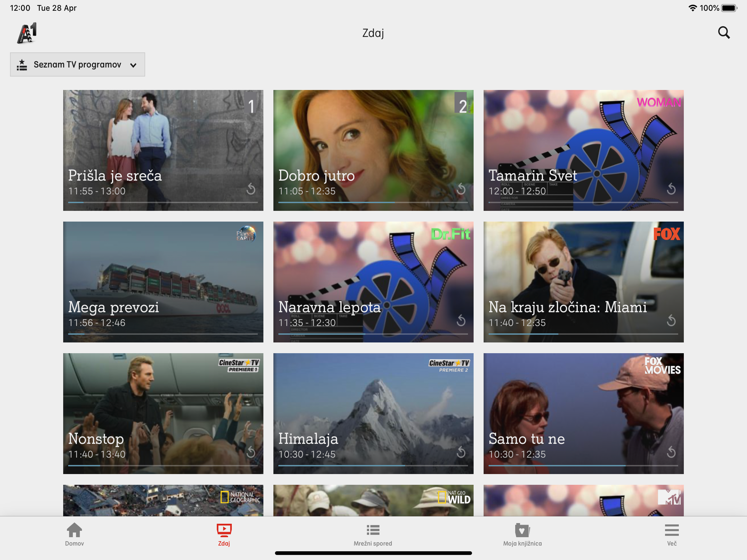Select the National Geographic channel logo
This screenshot has height=560, width=747.
click(240, 497)
